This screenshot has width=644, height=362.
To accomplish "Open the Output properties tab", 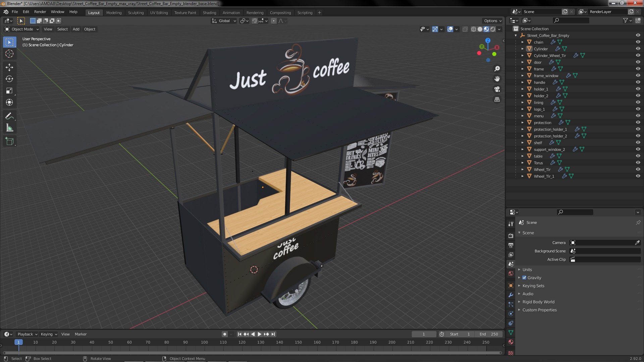I will [511, 245].
